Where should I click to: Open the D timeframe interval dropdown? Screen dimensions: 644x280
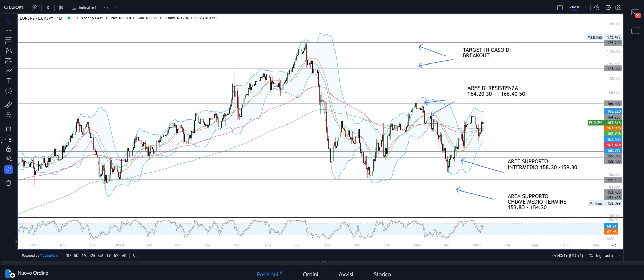click(48, 7)
